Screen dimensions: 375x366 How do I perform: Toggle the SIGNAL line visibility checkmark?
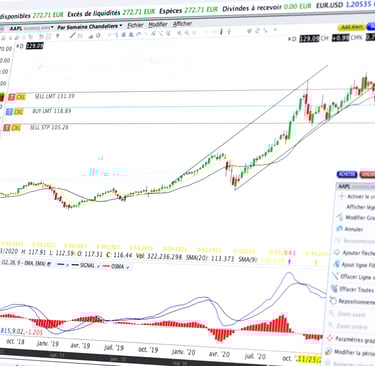tap(99, 266)
